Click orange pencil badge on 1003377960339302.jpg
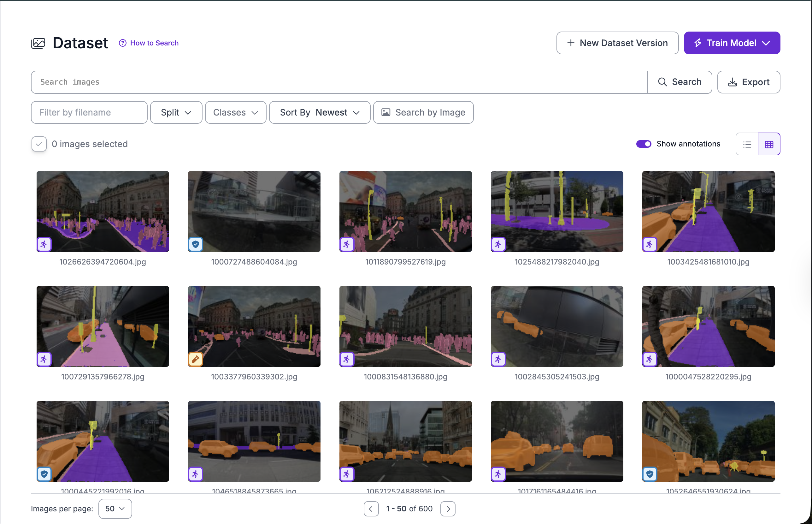The width and height of the screenshot is (812, 524). point(196,359)
